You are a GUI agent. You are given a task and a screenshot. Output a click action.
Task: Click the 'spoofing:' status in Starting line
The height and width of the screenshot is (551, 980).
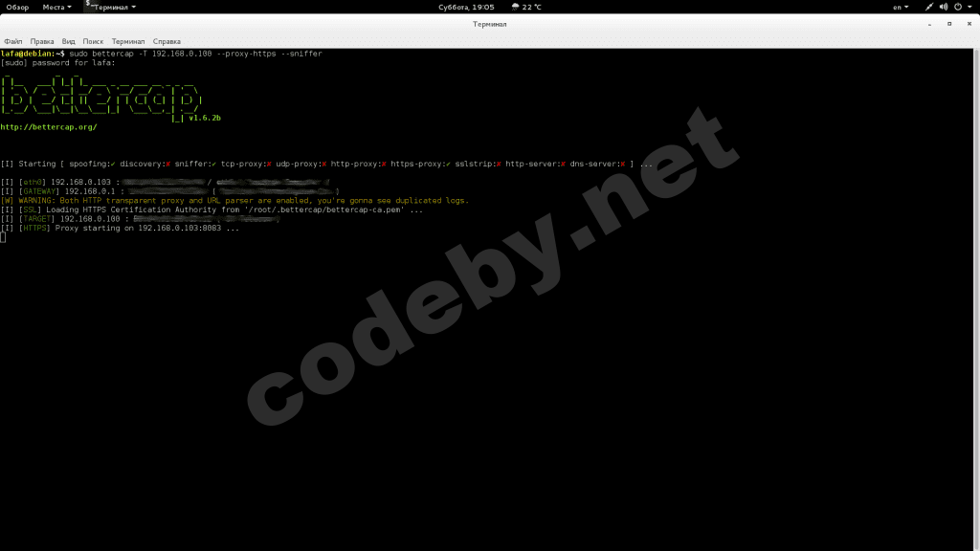coord(92,164)
